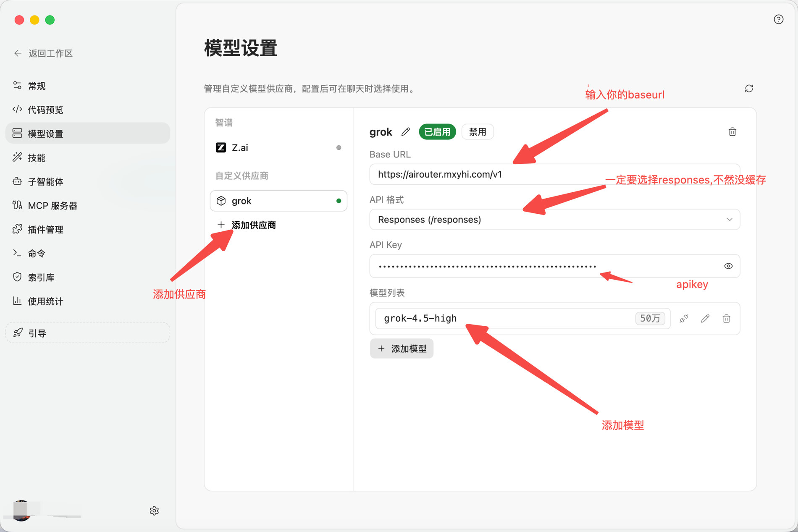Click the grok provider cube icon
This screenshot has height=532, width=798.
click(x=221, y=201)
